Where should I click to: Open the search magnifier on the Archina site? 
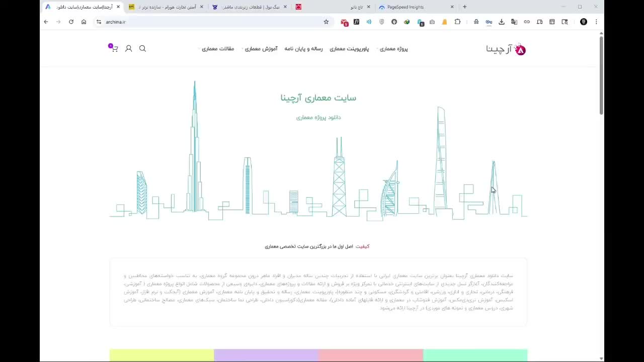(x=142, y=48)
